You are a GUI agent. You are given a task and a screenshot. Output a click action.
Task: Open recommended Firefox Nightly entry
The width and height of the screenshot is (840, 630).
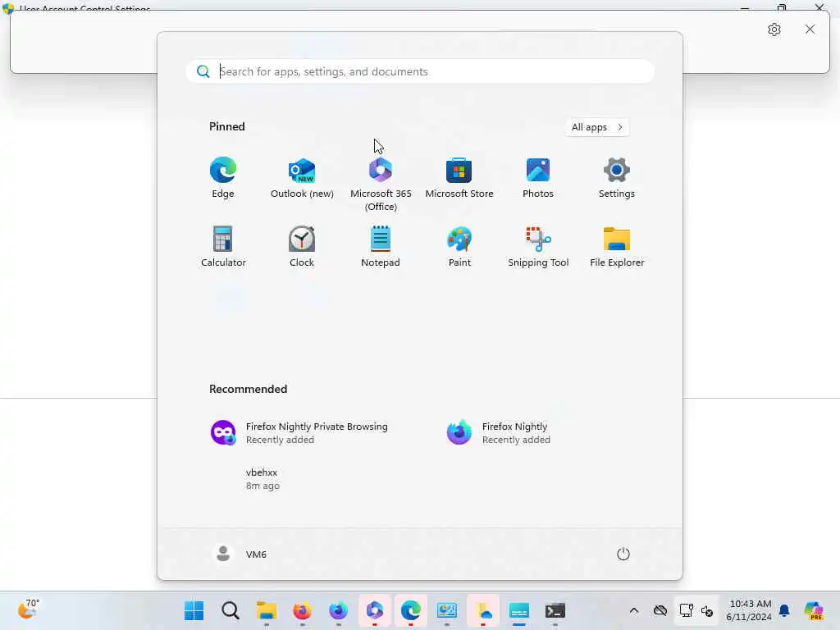[x=498, y=433]
